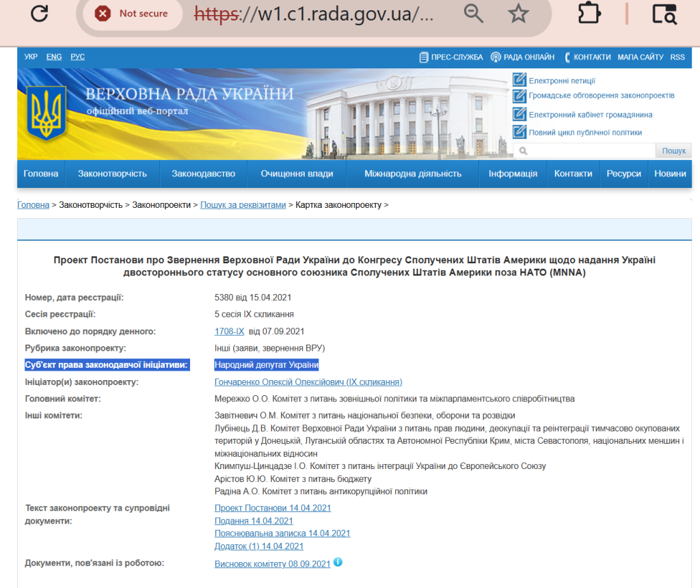Open the Not secure site warning

133,14
